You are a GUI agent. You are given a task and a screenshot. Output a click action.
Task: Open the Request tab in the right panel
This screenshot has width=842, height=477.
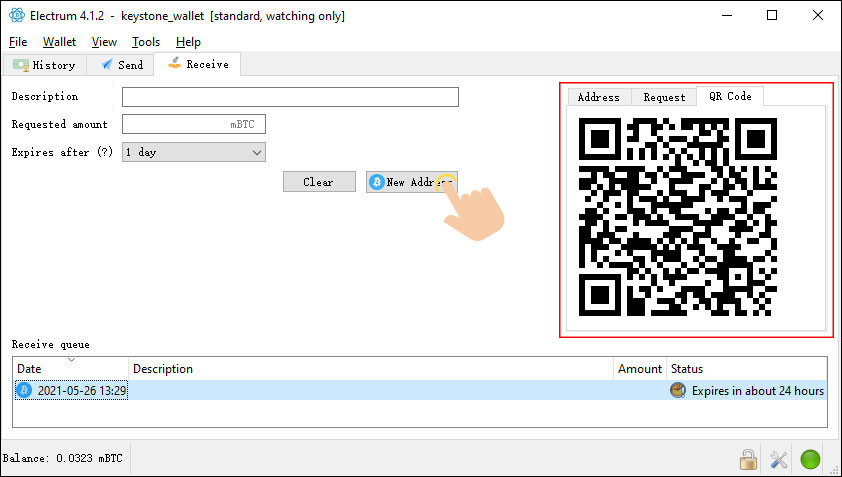pyautogui.click(x=664, y=97)
